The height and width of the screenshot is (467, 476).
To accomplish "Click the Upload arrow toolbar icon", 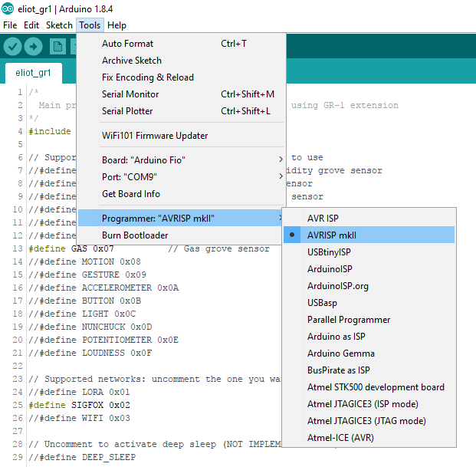I will click(33, 47).
